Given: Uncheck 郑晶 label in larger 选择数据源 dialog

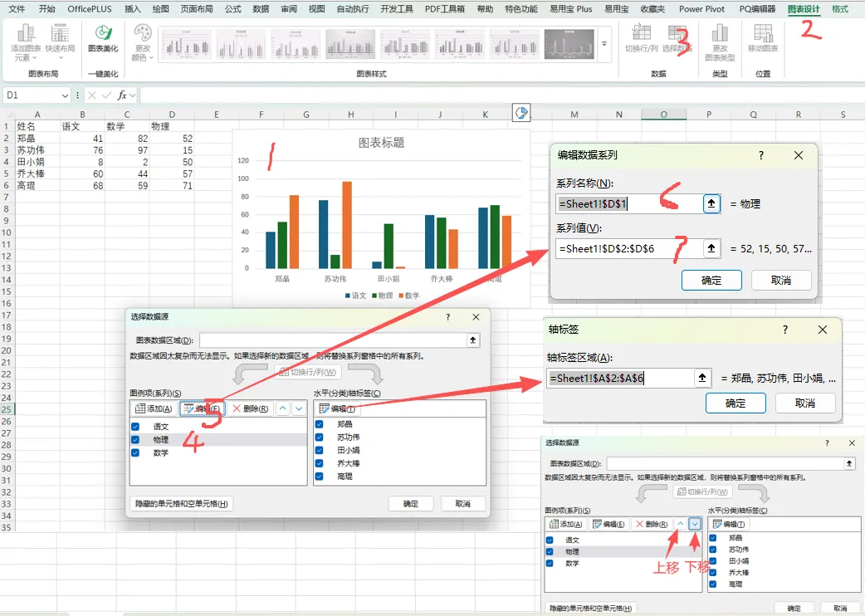Looking at the screenshot, I should (319, 424).
